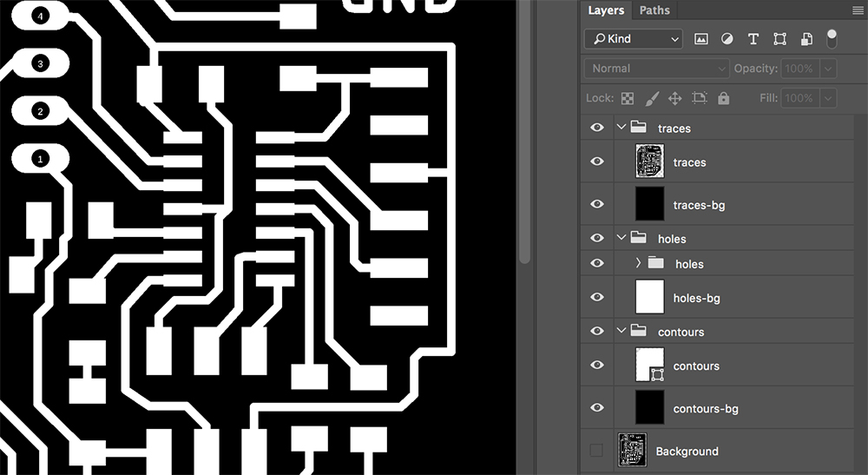This screenshot has width=868, height=475.
Task: Select the holes-bg layer name
Action: pos(696,299)
